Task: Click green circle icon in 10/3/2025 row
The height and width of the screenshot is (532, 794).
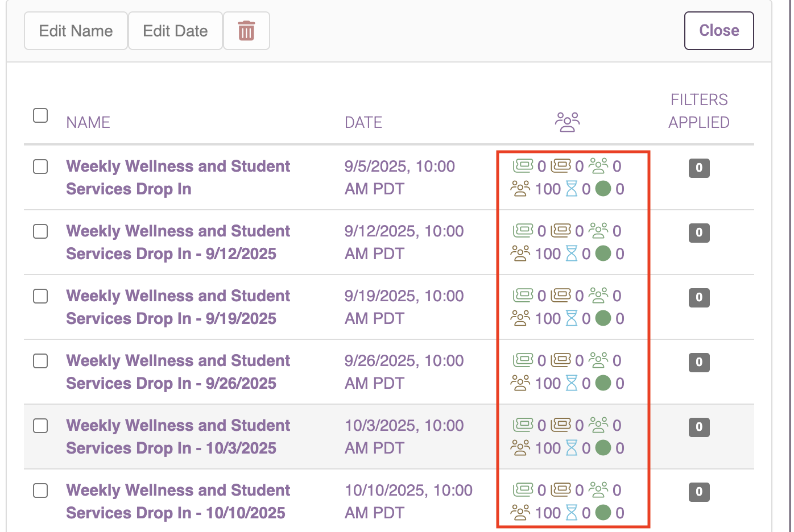Action: [x=603, y=448]
